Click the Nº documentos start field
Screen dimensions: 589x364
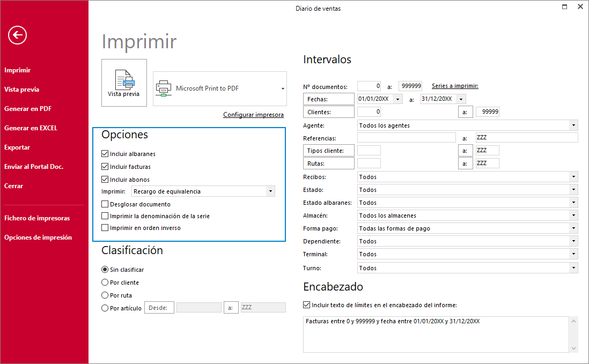[x=369, y=86]
